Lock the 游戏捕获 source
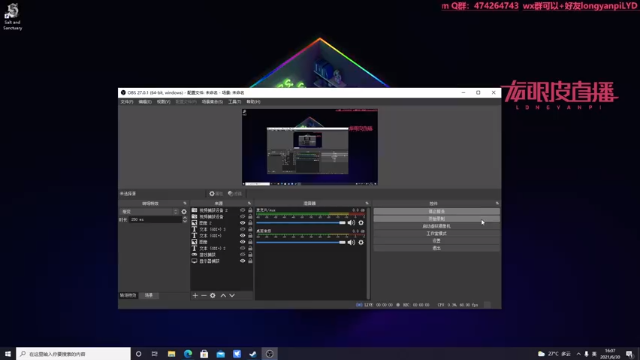 pos(250,255)
